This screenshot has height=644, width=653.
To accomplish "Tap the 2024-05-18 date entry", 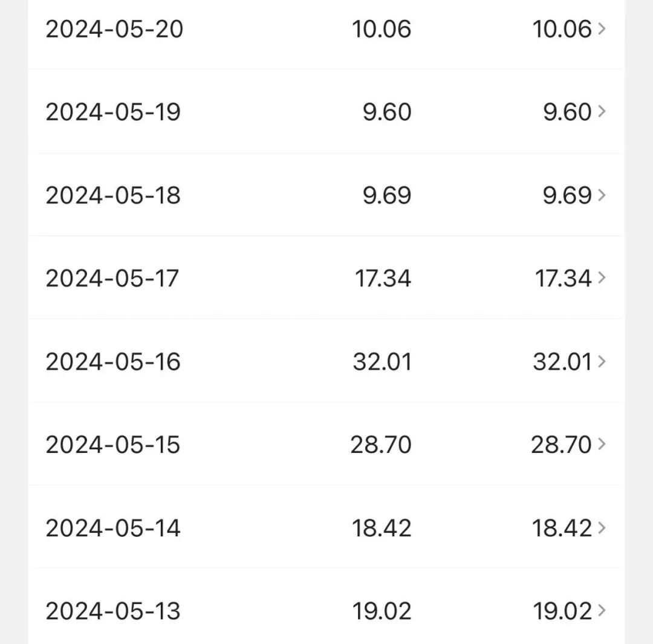I will [x=113, y=195].
